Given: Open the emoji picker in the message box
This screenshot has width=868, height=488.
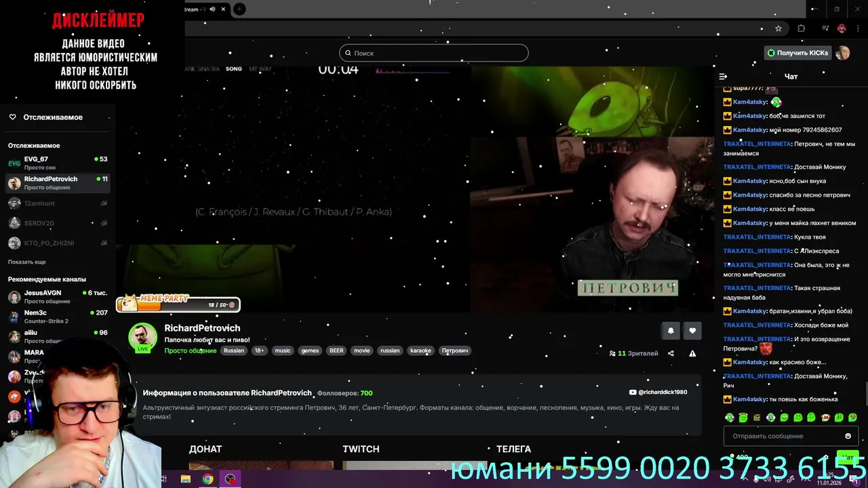Looking at the screenshot, I should click(x=848, y=436).
